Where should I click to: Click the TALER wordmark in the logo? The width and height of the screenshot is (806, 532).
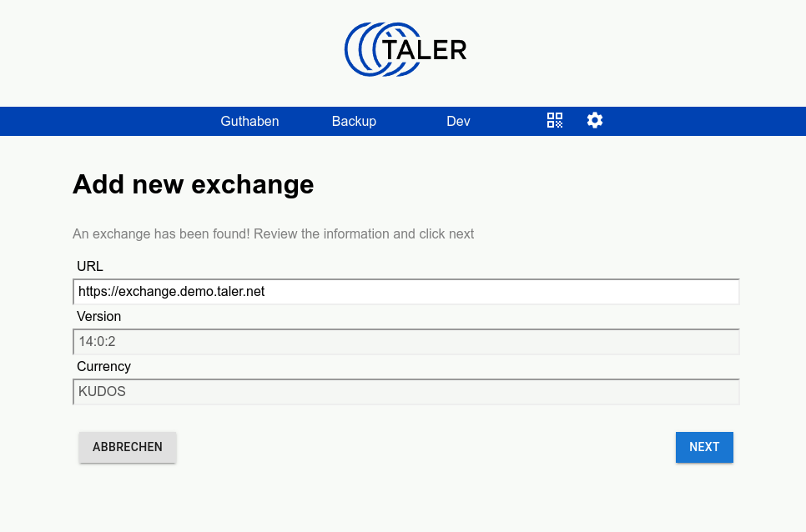click(425, 50)
